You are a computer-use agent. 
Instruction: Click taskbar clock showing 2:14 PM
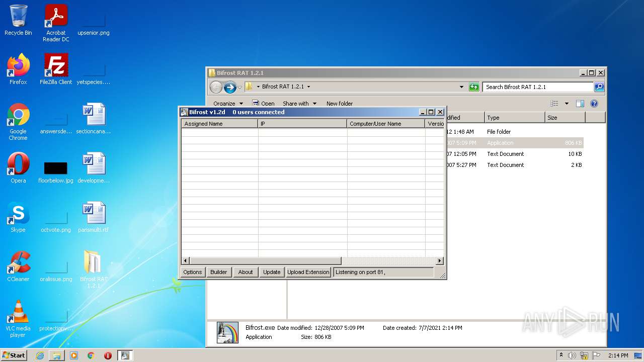click(618, 355)
